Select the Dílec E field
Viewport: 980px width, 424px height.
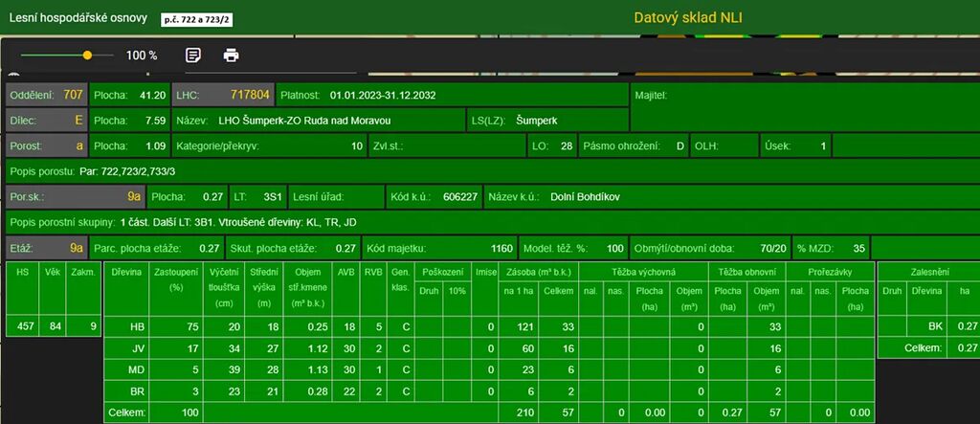[x=46, y=122]
